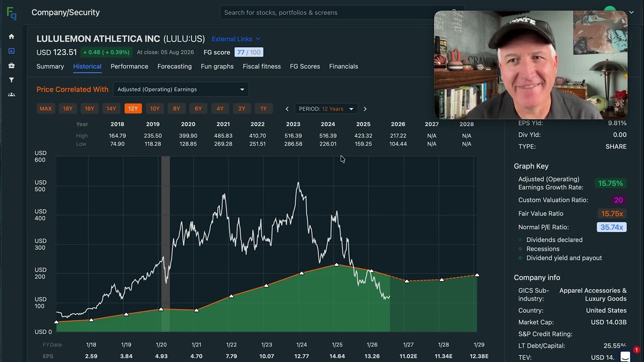
Task: Click the FG score 77 / 100 badge
Action: click(249, 52)
